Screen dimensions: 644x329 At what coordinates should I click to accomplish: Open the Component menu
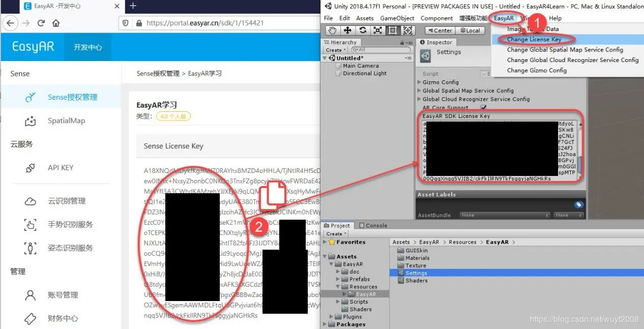436,18
